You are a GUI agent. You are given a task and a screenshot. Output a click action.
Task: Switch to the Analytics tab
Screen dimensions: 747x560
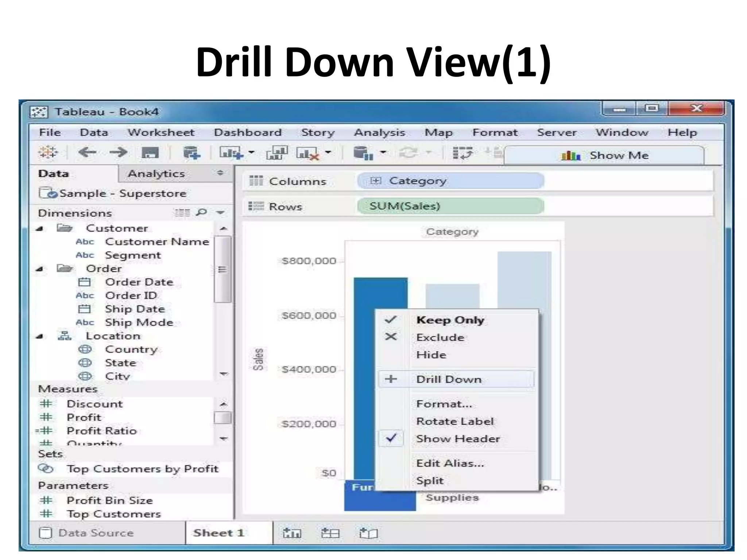(156, 174)
